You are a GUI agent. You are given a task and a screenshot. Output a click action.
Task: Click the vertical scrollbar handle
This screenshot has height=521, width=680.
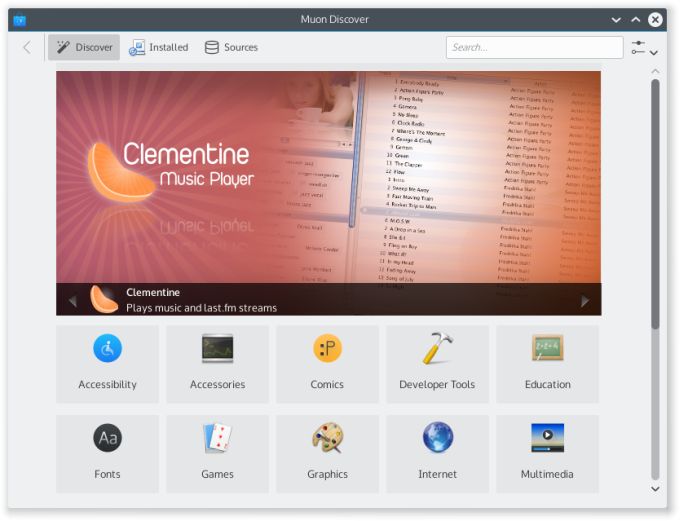click(x=655, y=204)
